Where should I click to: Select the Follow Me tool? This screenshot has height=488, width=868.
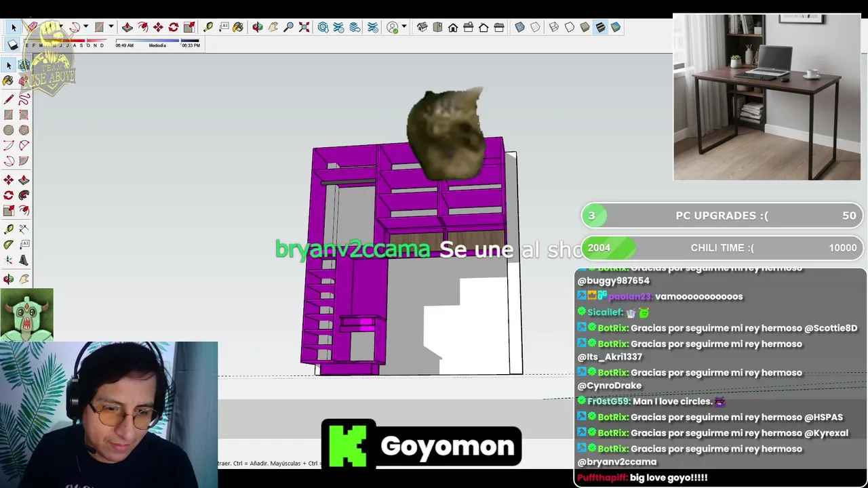tap(24, 195)
